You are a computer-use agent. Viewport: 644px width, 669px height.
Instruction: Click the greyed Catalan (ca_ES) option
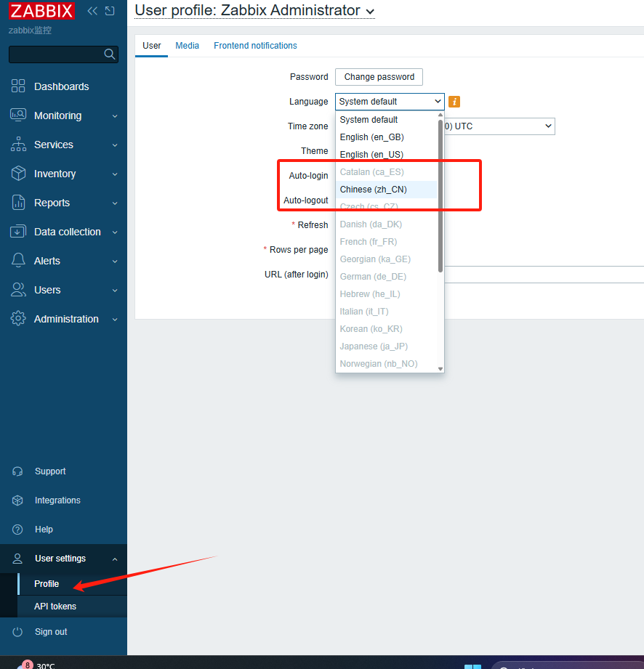[x=387, y=172]
